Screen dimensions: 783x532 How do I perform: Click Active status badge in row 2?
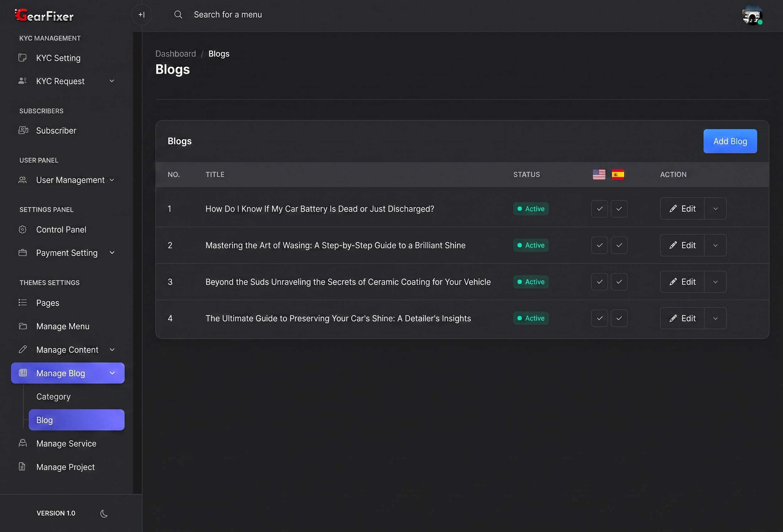[531, 245]
